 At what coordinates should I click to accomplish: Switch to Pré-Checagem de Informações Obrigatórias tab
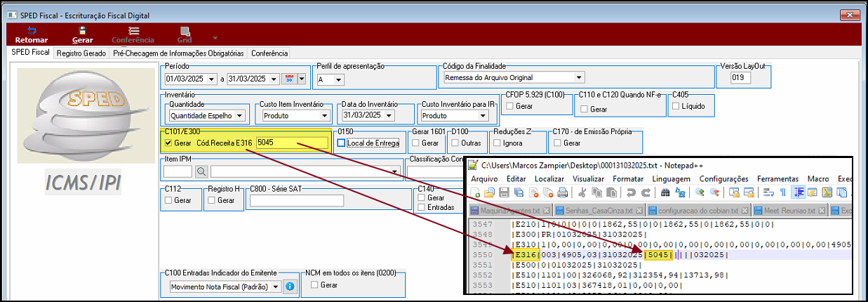[x=178, y=53]
